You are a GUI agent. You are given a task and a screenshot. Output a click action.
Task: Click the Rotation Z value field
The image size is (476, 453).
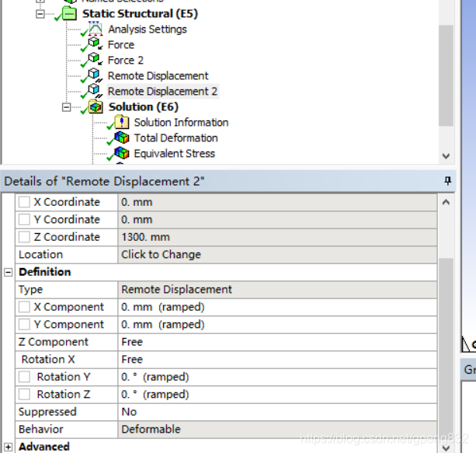pyautogui.click(x=277, y=395)
